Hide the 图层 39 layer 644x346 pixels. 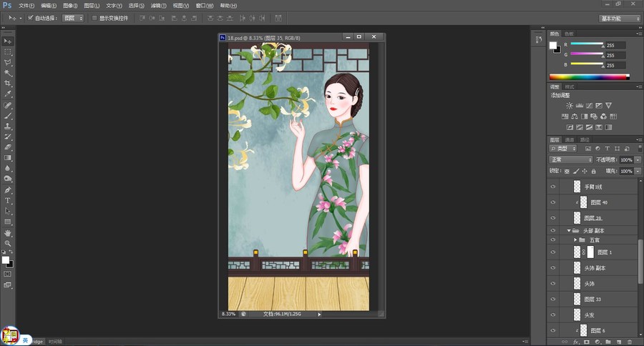click(x=553, y=218)
